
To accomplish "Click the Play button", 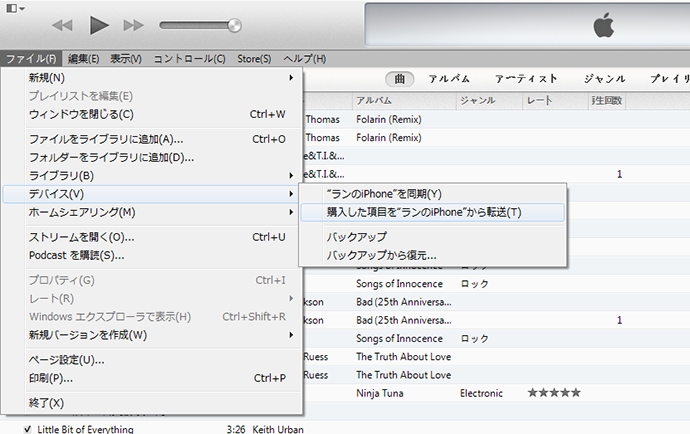I will coord(99,25).
